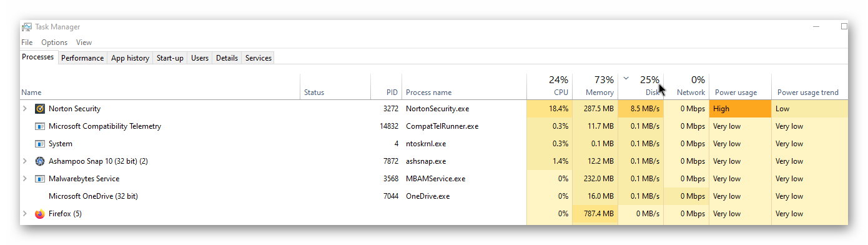
Task: Click the Microsoft Compatibility Telemetry icon
Action: click(x=40, y=126)
